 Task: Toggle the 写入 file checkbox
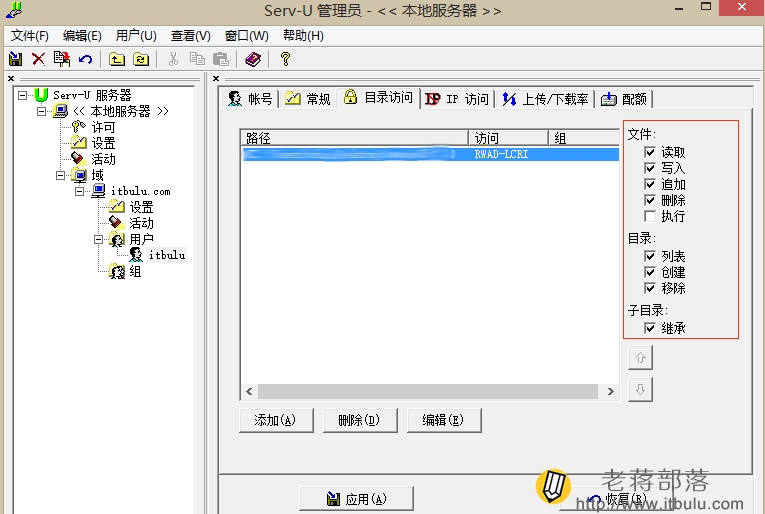point(650,168)
